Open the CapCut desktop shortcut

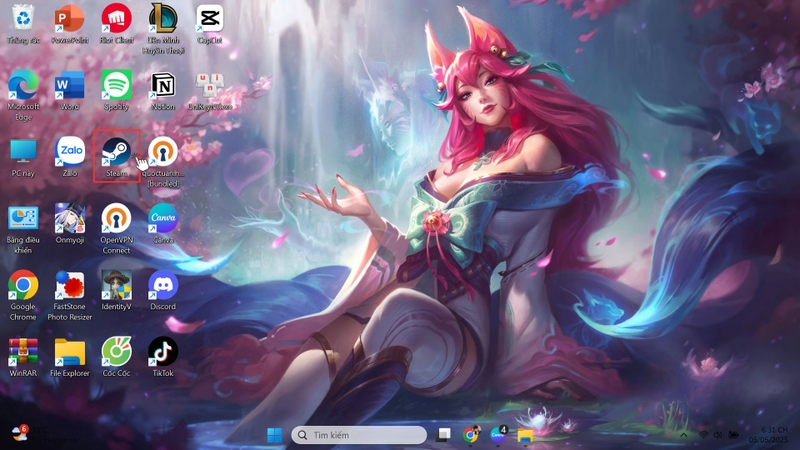pos(210,24)
